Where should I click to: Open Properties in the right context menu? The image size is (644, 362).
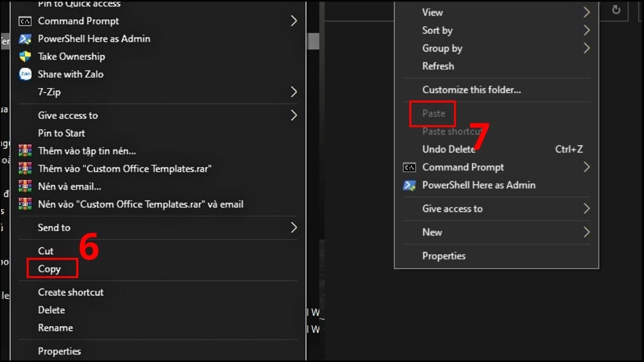coord(444,256)
